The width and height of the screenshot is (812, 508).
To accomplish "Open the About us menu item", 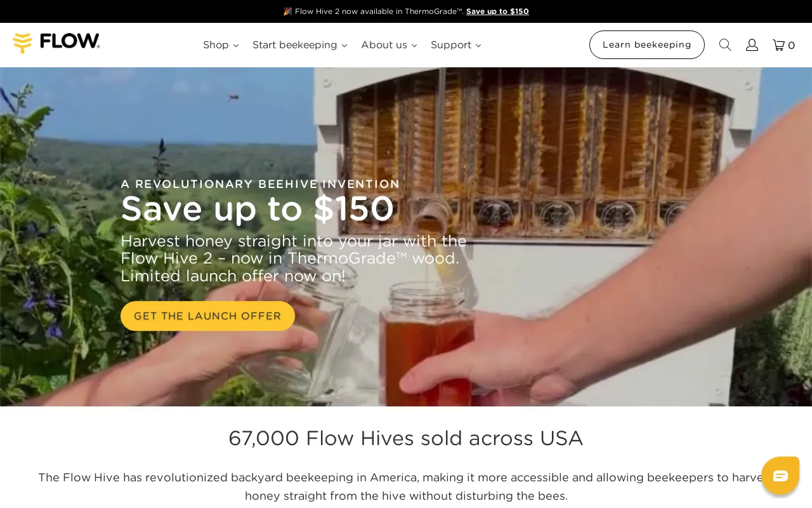I will tap(384, 45).
